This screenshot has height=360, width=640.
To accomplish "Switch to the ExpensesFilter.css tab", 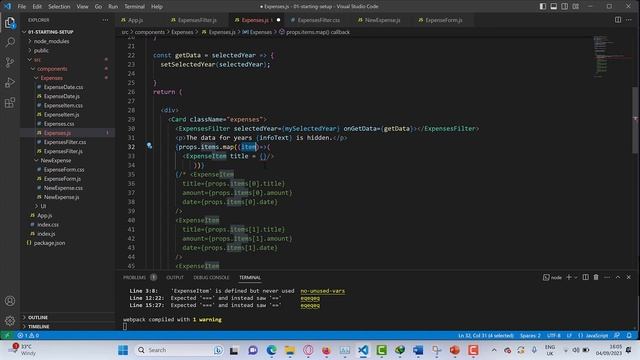I will pyautogui.click(x=318, y=20).
